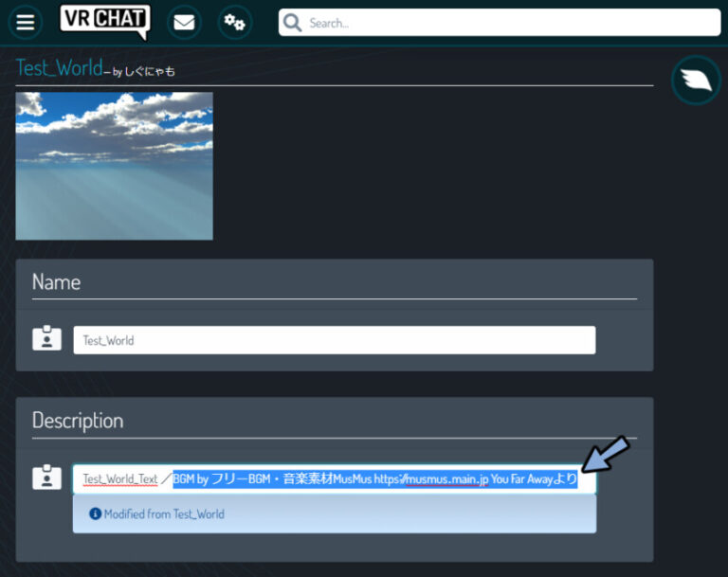Viewport: 728px width, 577px height.
Task: Click the ID card icon beside Description field
Action: pos(46,478)
